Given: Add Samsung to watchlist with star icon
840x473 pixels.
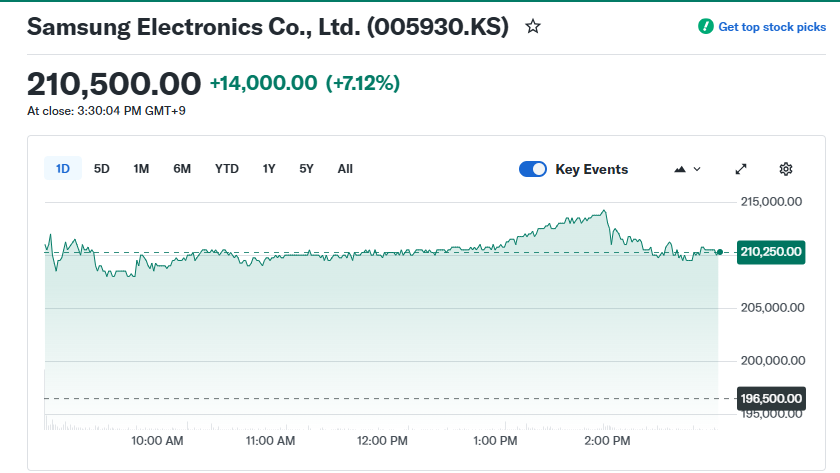Looking at the screenshot, I should click(x=533, y=27).
